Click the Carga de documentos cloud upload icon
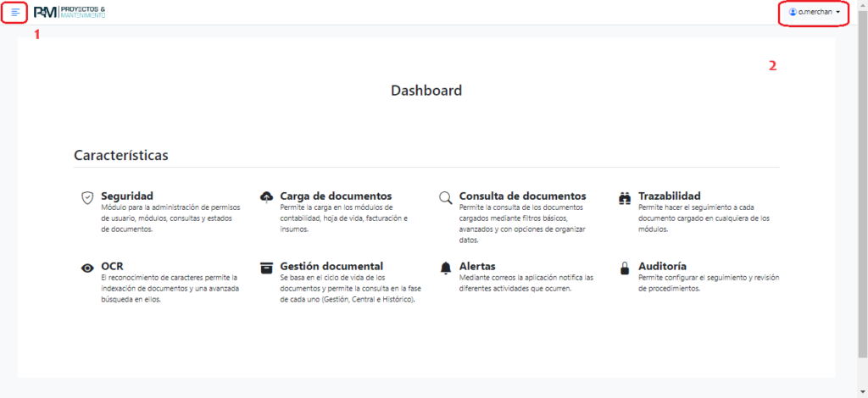This screenshot has height=398, width=868. coord(266,197)
